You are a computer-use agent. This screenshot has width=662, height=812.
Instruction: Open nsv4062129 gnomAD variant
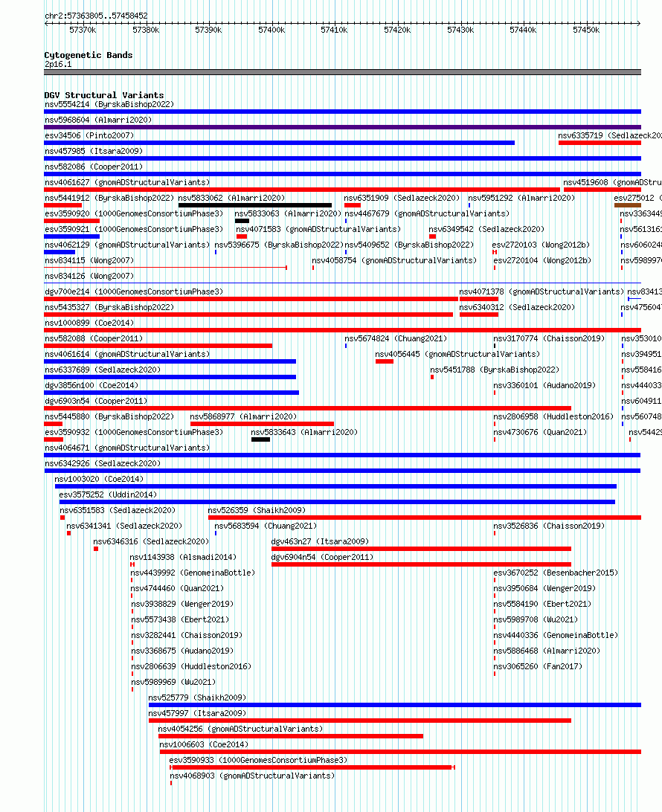127,245
